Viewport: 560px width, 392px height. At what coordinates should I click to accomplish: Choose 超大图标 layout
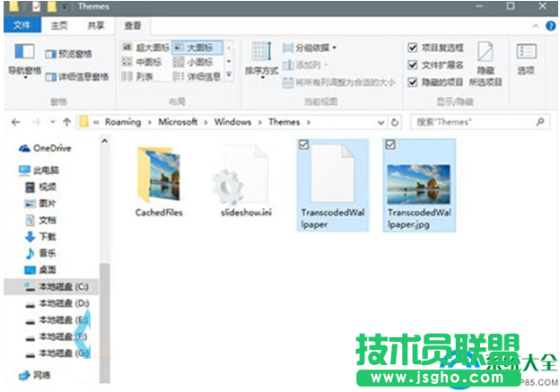145,48
